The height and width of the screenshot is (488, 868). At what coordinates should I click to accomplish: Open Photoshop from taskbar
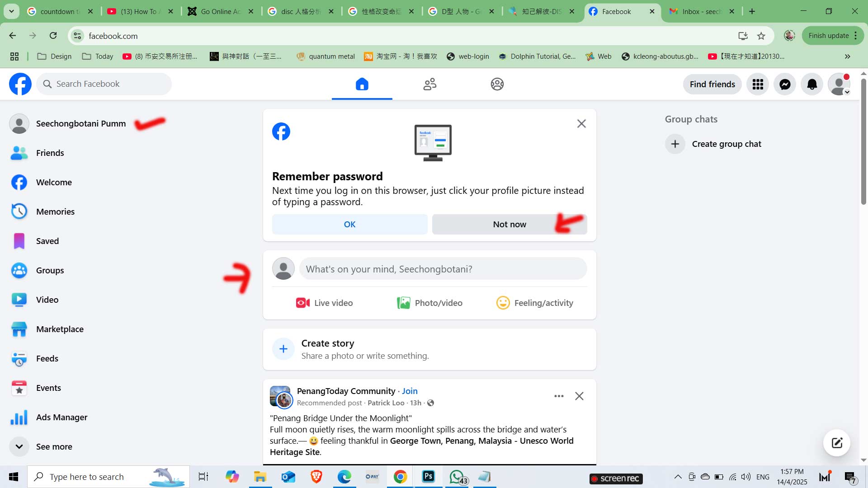(428, 477)
